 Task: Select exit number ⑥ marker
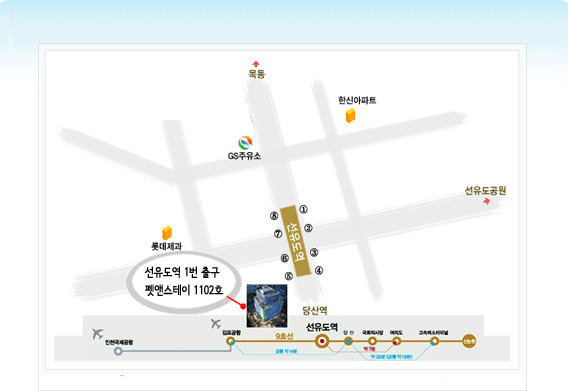click(x=285, y=258)
